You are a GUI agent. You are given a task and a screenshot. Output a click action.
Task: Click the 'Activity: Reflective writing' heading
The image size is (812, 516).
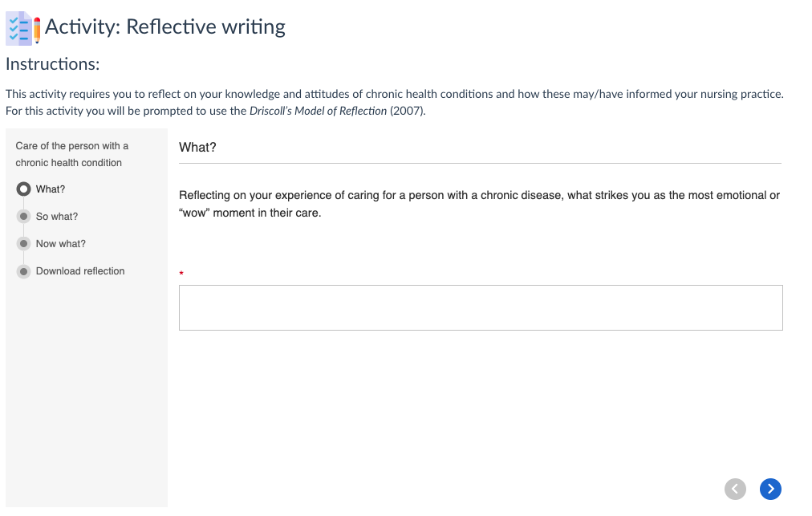164,27
